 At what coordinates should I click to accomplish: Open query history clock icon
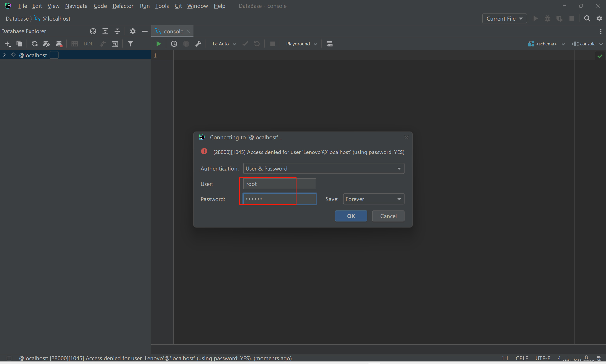click(x=174, y=44)
